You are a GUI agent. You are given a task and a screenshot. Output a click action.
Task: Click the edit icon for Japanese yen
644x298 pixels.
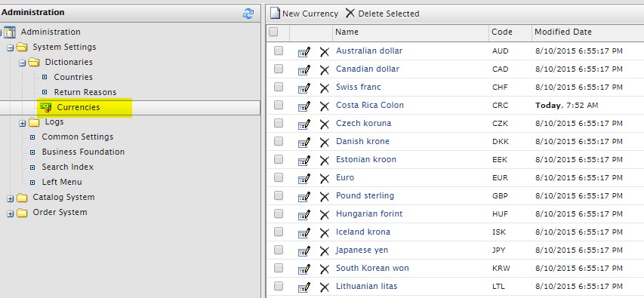click(304, 250)
